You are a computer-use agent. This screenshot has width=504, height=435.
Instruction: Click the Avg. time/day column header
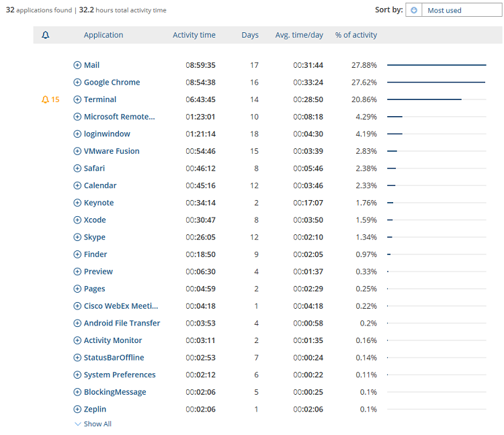point(299,36)
